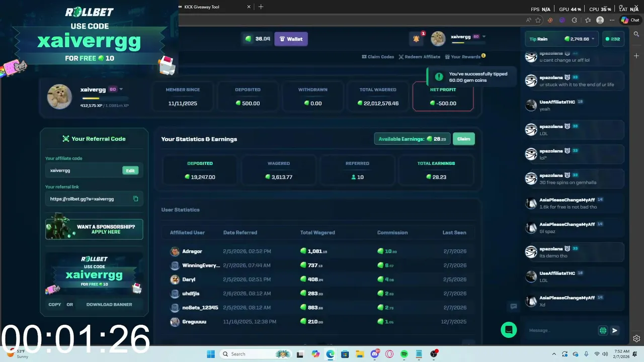Open Edge settings and more menu
The height and width of the screenshot is (362, 644).
[x=612, y=20]
